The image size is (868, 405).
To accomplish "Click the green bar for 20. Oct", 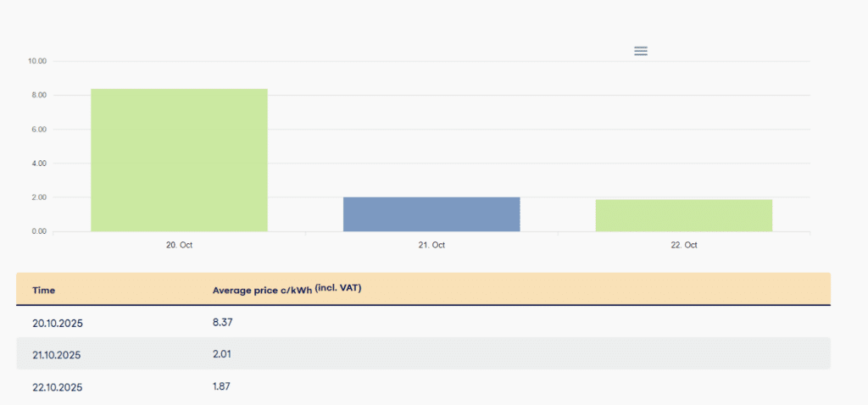I will pos(179,160).
